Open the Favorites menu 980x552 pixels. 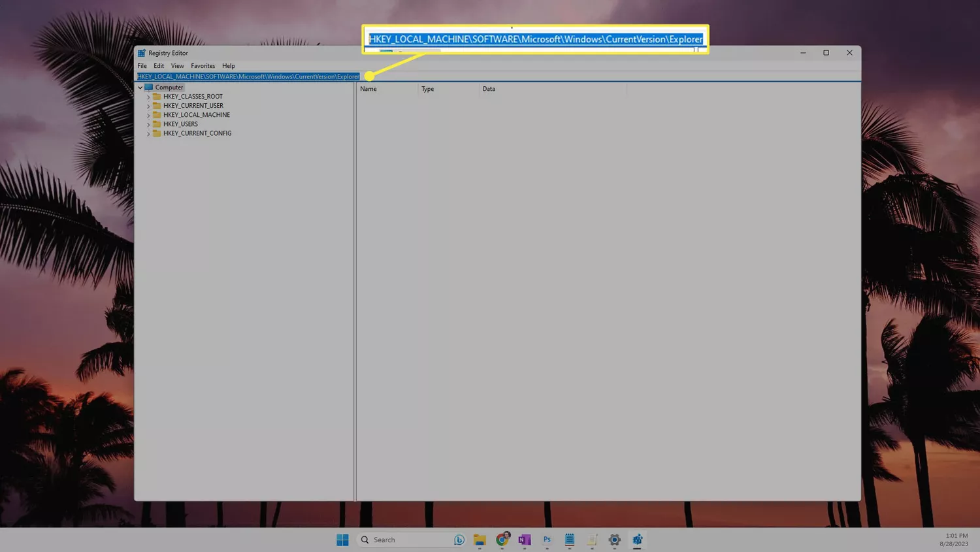(203, 66)
